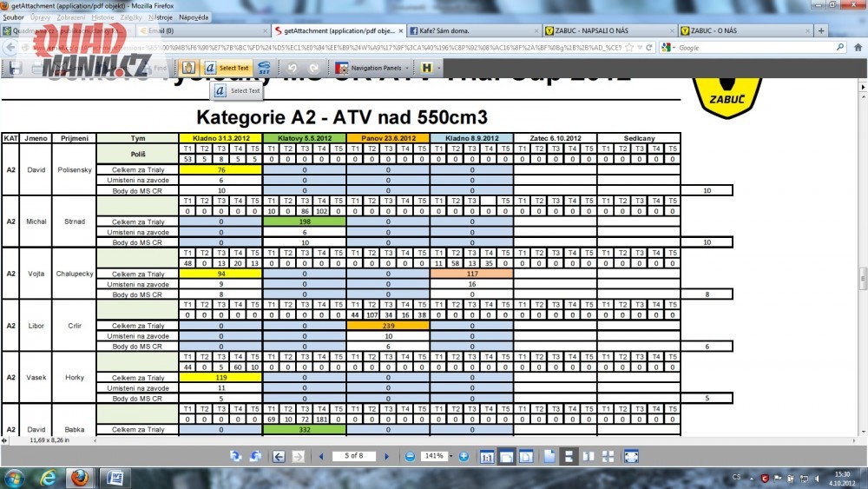Click the CS language indicator in the tray

(736, 477)
